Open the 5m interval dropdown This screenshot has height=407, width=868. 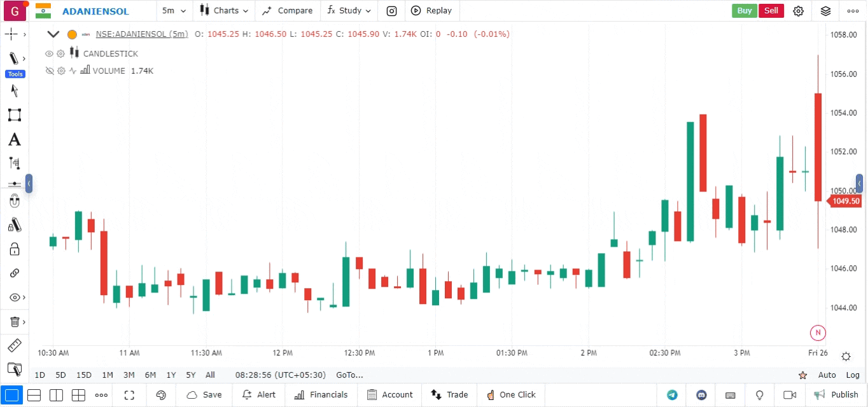click(x=174, y=11)
